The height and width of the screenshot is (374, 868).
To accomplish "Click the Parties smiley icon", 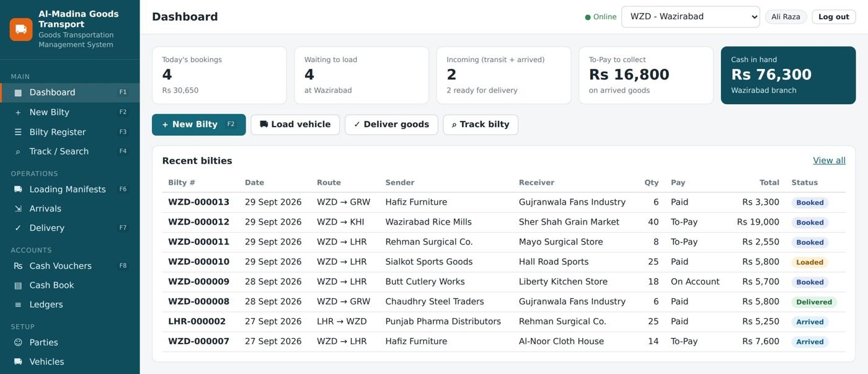I will pos(18,342).
